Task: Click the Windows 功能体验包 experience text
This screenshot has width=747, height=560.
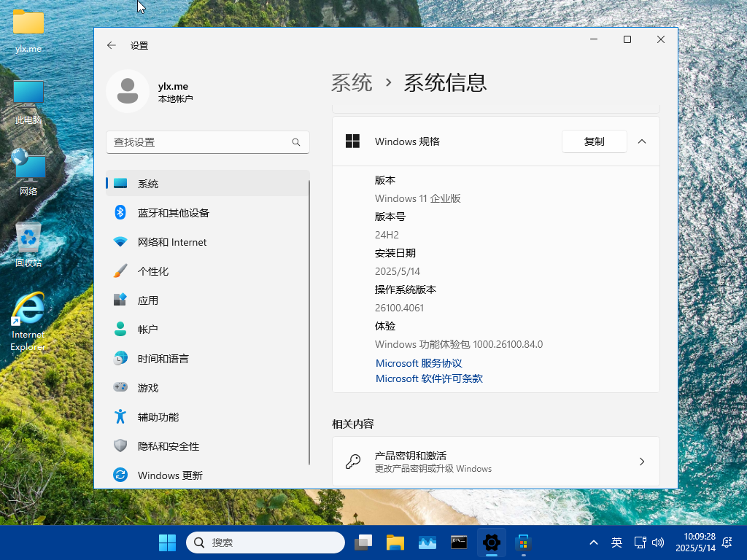Action: pos(459,344)
